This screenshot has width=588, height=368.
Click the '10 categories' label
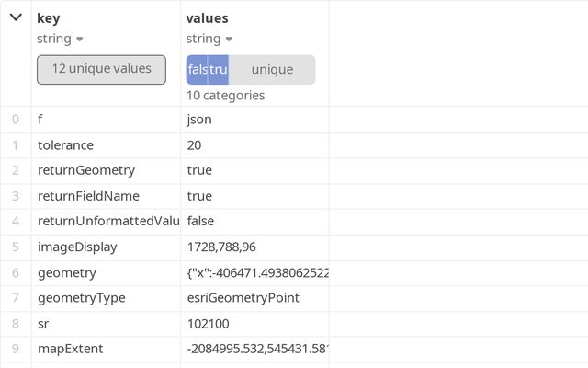tap(225, 96)
